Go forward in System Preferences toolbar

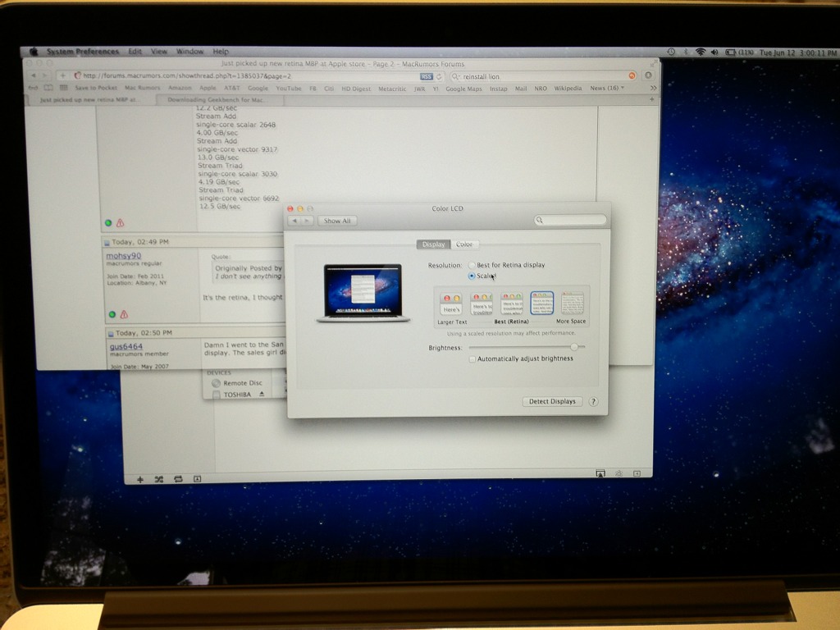[x=307, y=221]
